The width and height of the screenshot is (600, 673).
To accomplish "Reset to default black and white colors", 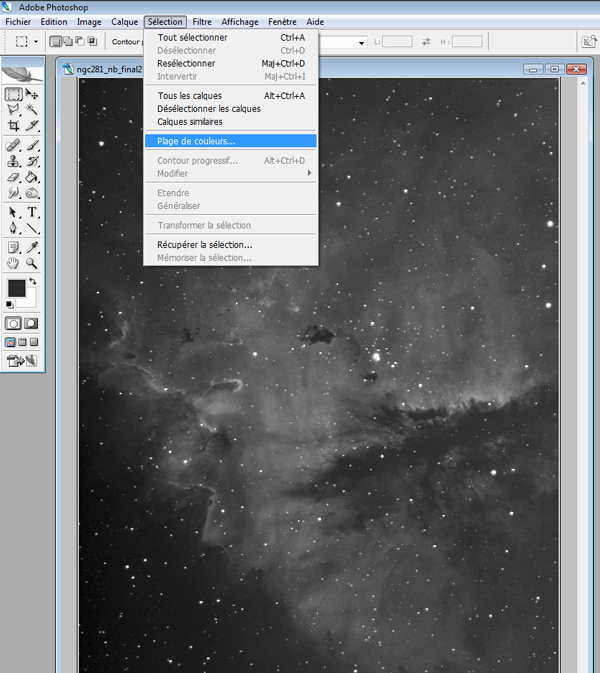I will coord(9,305).
